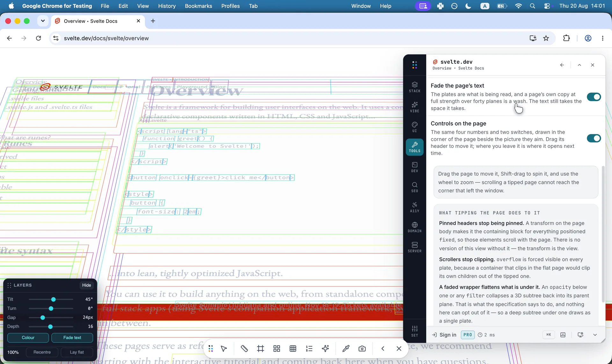This screenshot has width=612, height=364.
Task: Click the Gap slider handle
Action: pyautogui.click(x=43, y=318)
